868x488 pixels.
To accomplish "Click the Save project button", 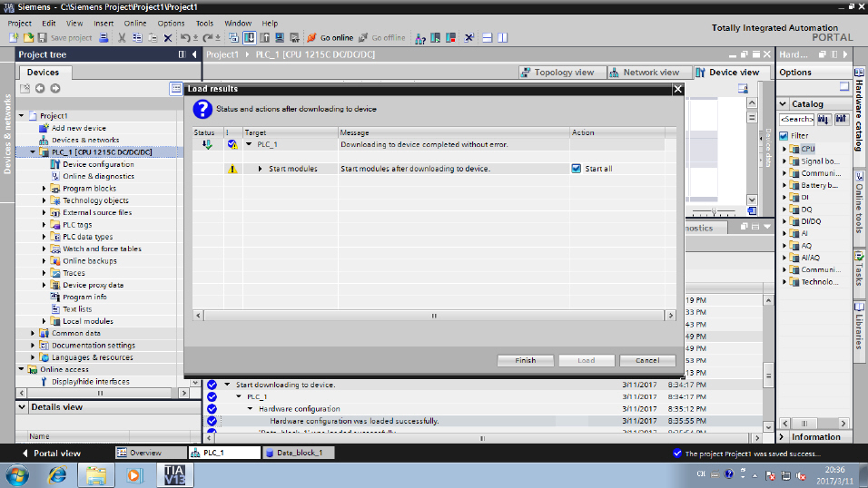I will [x=64, y=37].
